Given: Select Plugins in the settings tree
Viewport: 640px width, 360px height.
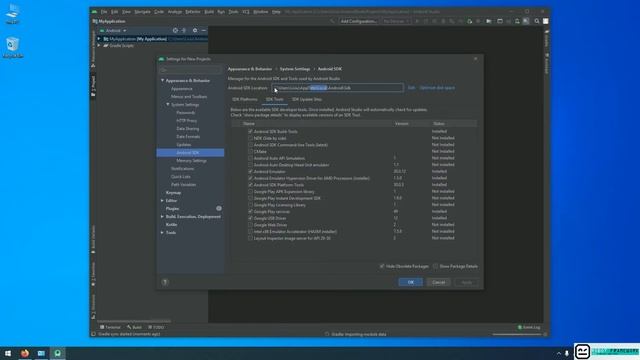Looking at the screenshot, I should [172, 209].
